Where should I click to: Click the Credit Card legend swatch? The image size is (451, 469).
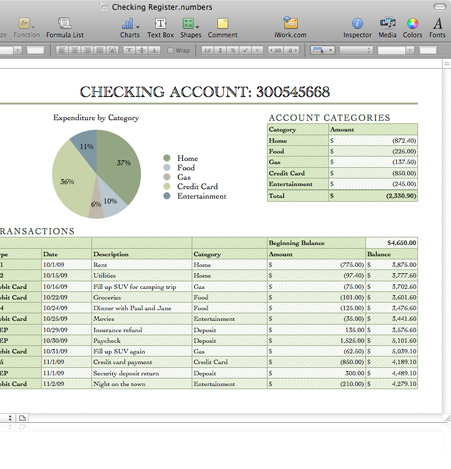tap(167, 186)
